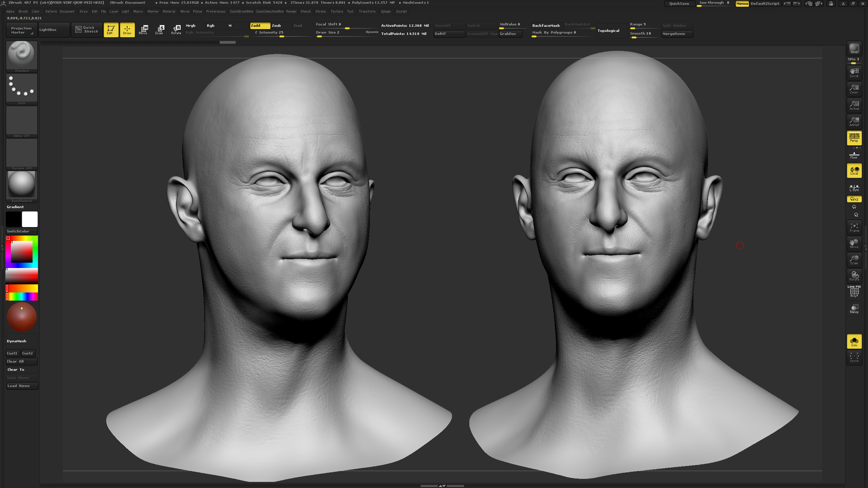868x488 pixels.
Task: Click the BPR render icon
Action: tap(854, 48)
